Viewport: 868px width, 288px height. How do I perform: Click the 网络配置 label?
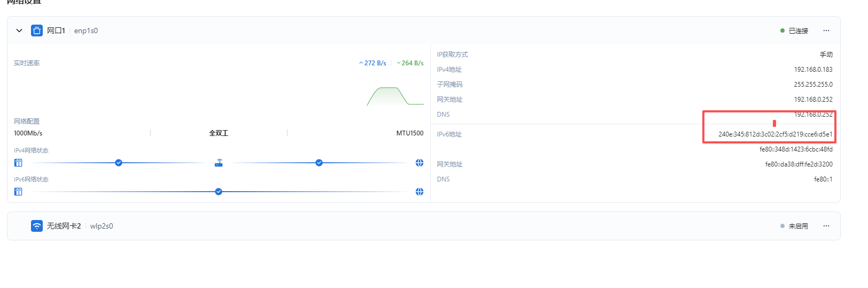click(27, 122)
